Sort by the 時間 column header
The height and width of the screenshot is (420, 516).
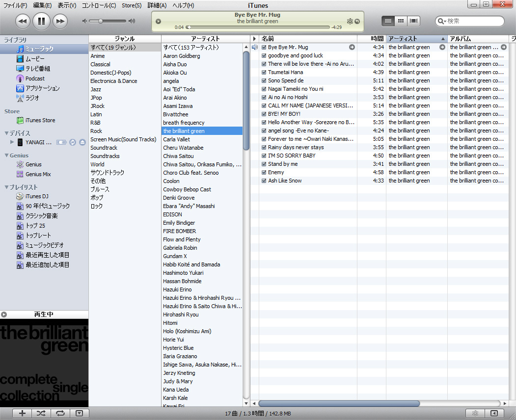pyautogui.click(x=372, y=39)
